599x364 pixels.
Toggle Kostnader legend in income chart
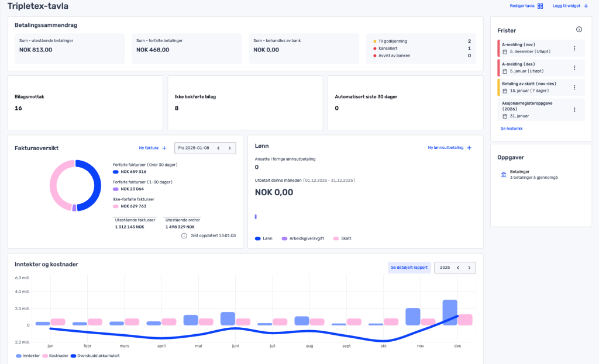pos(56,356)
